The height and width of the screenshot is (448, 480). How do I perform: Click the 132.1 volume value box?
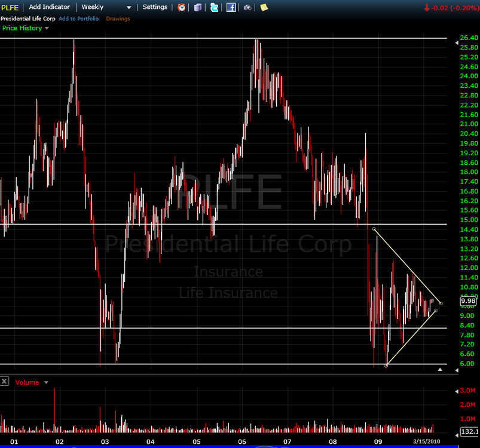[x=470, y=431]
